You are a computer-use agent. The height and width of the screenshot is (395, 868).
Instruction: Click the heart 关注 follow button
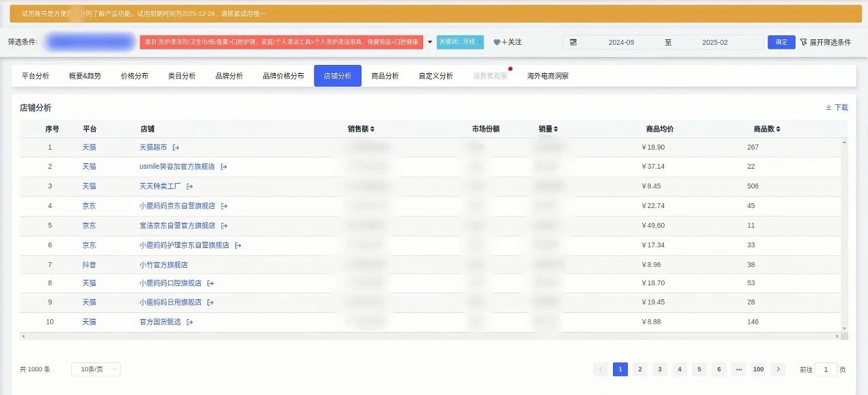pos(507,42)
